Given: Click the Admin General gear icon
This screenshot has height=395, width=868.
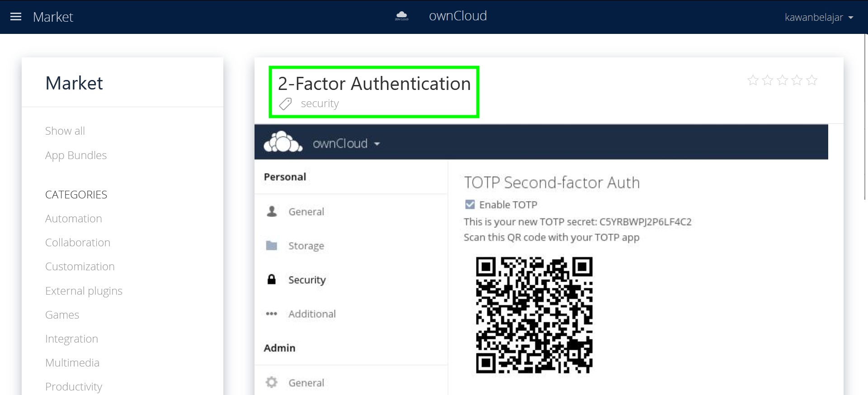Looking at the screenshot, I should click(x=272, y=382).
